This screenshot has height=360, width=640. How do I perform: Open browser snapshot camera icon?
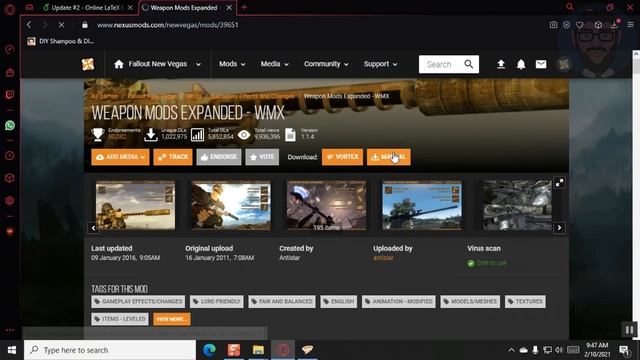(x=553, y=25)
